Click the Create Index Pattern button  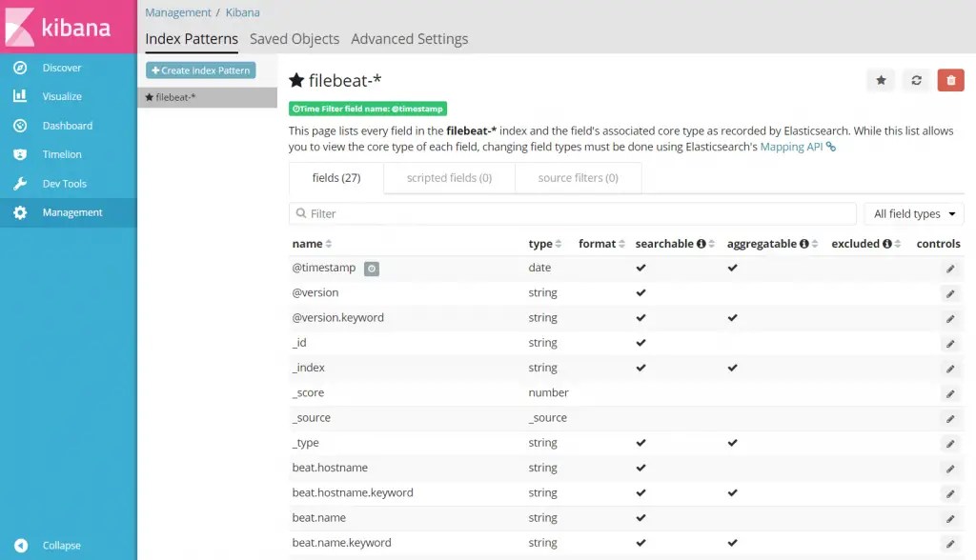200,70
